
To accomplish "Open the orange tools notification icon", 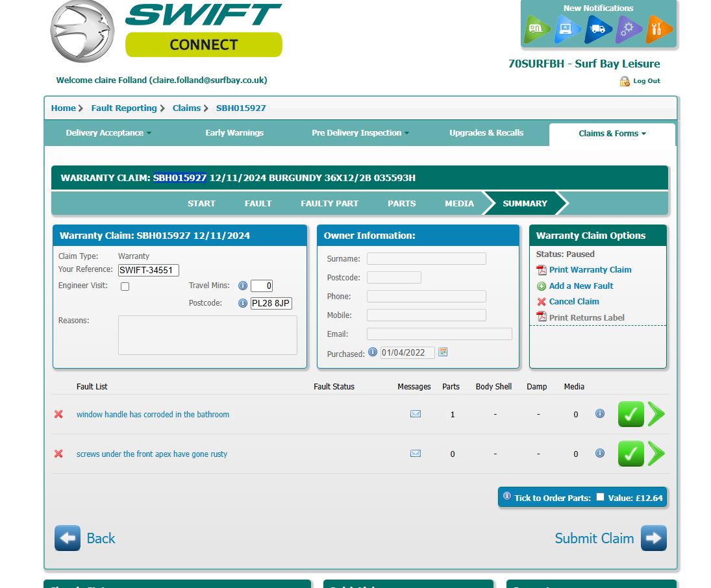I will tap(658, 29).
